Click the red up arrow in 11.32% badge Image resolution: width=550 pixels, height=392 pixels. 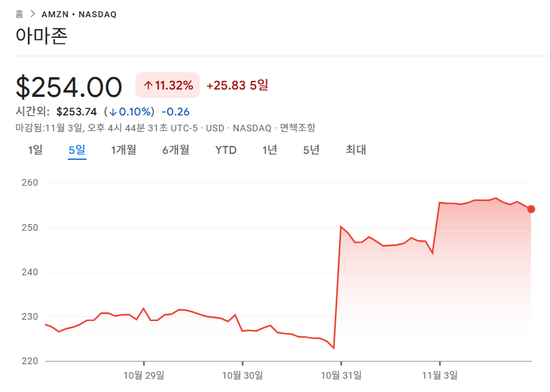pyautogui.click(x=148, y=86)
